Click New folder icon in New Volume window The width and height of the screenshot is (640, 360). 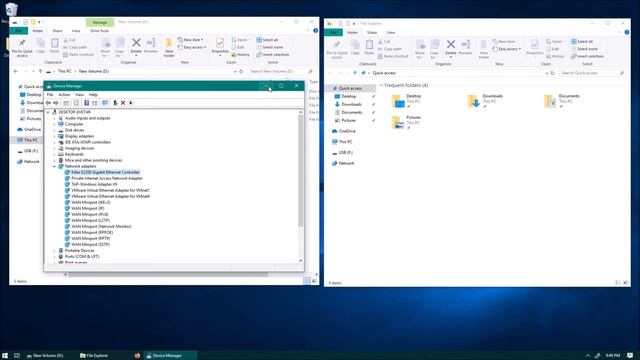tap(169, 47)
